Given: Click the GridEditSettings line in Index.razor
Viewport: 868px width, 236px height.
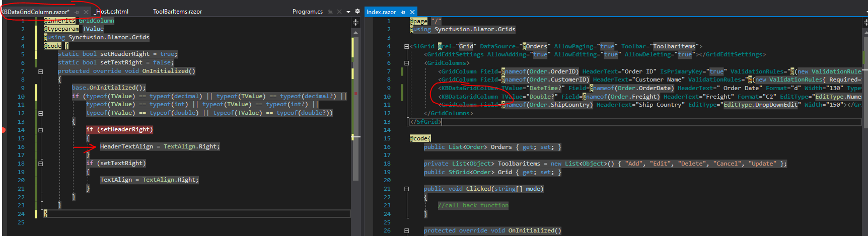Looking at the screenshot, I should (594, 54).
